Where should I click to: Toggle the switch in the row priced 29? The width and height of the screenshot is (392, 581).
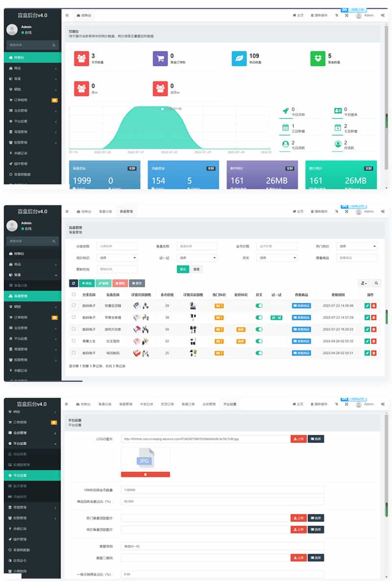[x=259, y=306]
